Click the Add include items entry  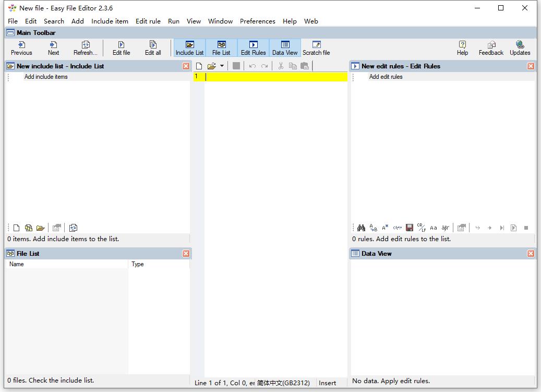tap(46, 77)
